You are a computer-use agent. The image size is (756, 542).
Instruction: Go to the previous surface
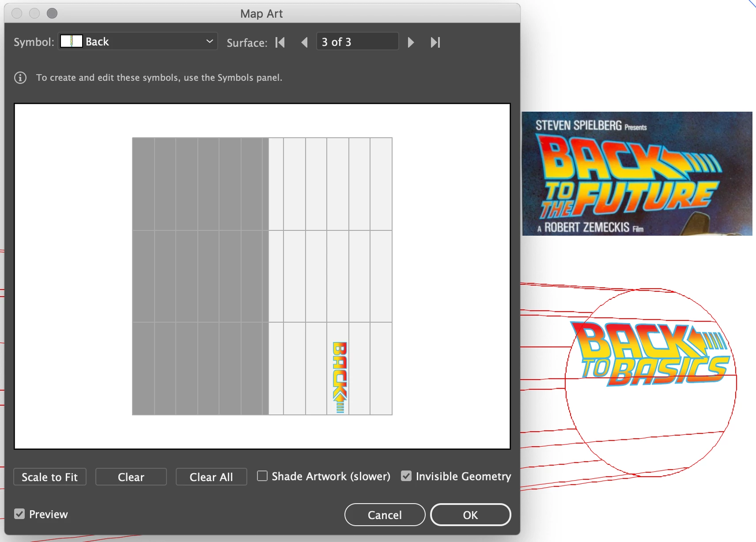[x=304, y=42]
